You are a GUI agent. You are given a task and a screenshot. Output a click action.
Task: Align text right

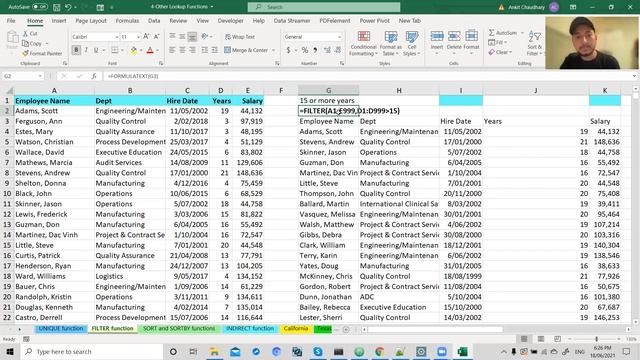point(192,50)
